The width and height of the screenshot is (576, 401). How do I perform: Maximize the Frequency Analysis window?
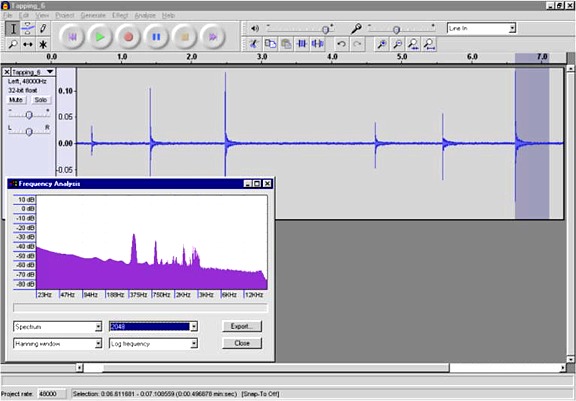pos(257,184)
